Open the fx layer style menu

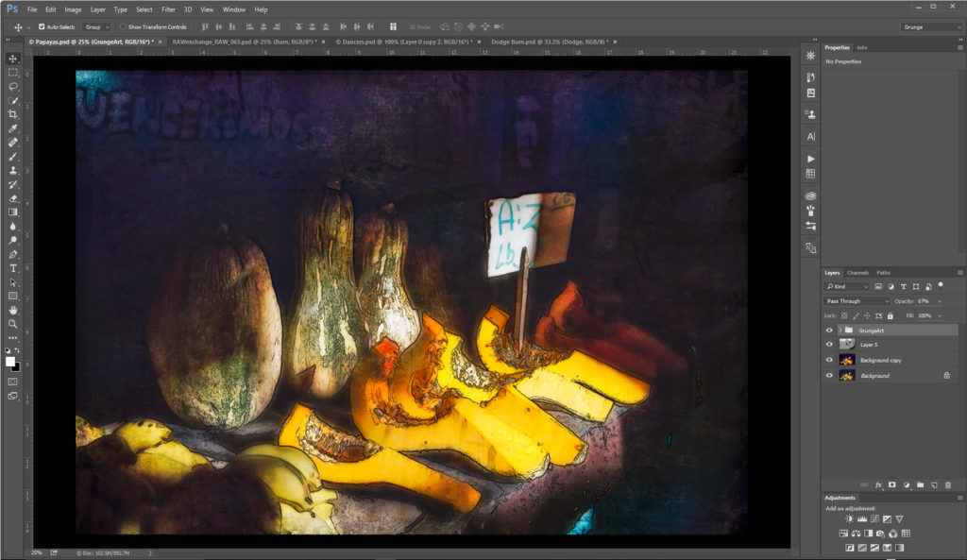coord(879,484)
